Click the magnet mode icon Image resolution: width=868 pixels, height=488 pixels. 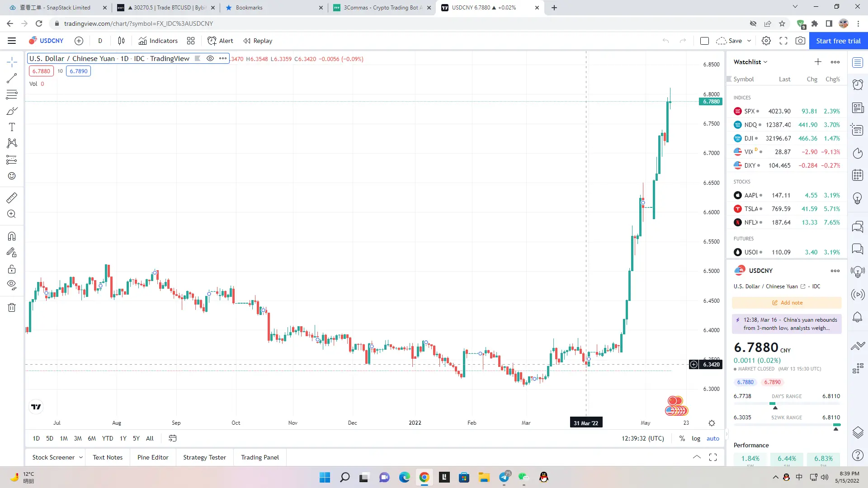point(12,236)
